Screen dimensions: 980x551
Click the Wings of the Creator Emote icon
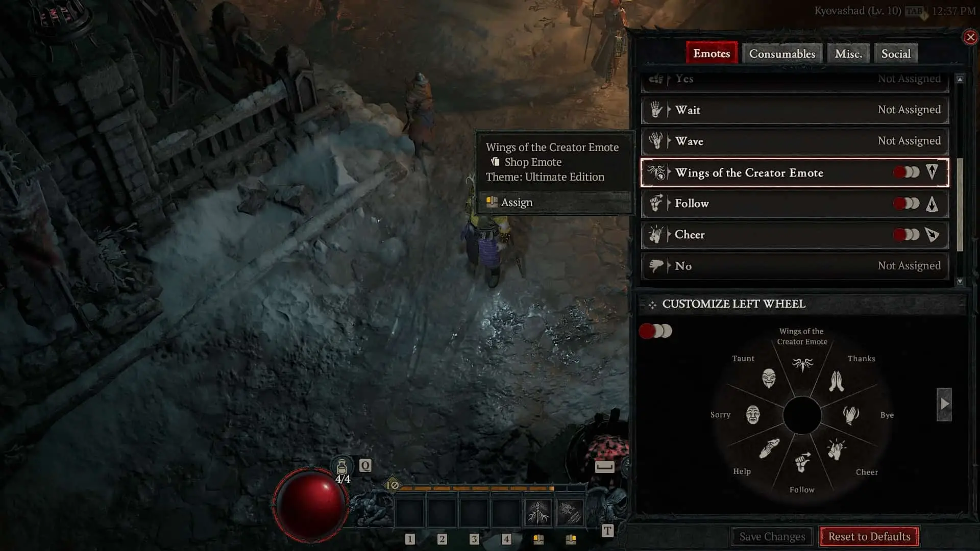click(657, 172)
